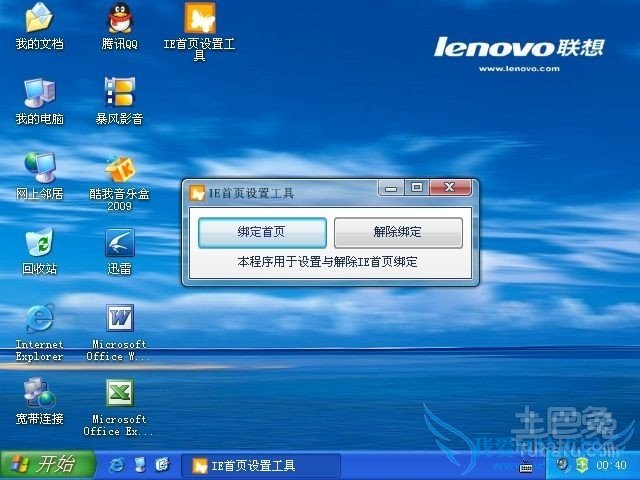Open 我的电脑 on the desktop
This screenshot has height=480, width=640.
pyautogui.click(x=39, y=101)
